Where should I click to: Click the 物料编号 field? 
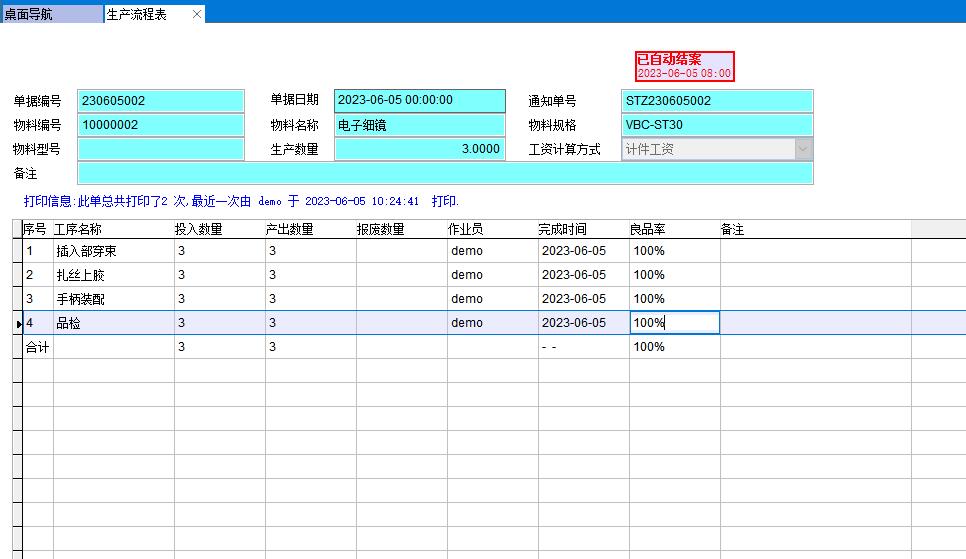tap(160, 125)
